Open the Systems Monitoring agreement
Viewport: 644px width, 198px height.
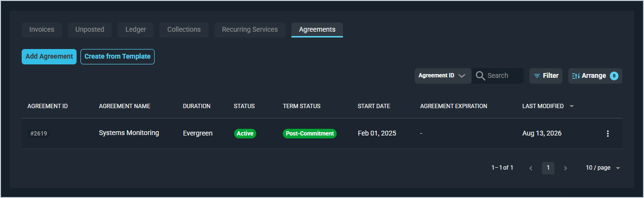point(129,133)
